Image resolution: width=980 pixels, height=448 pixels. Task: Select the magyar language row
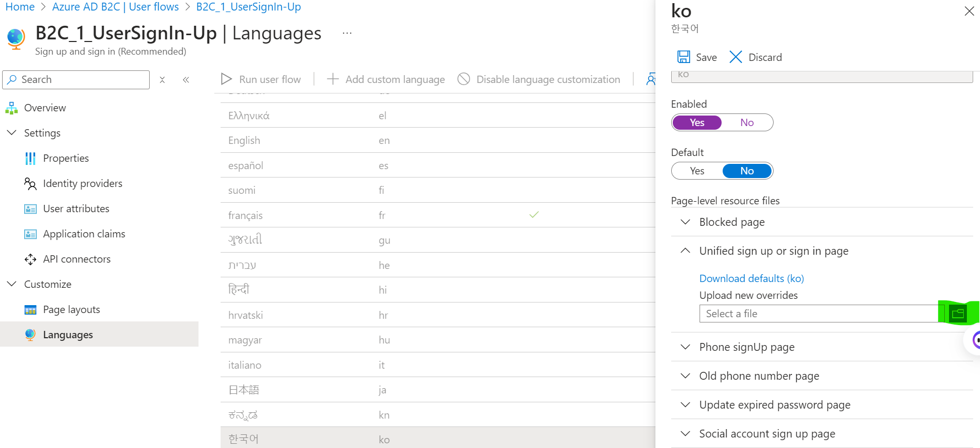438,340
